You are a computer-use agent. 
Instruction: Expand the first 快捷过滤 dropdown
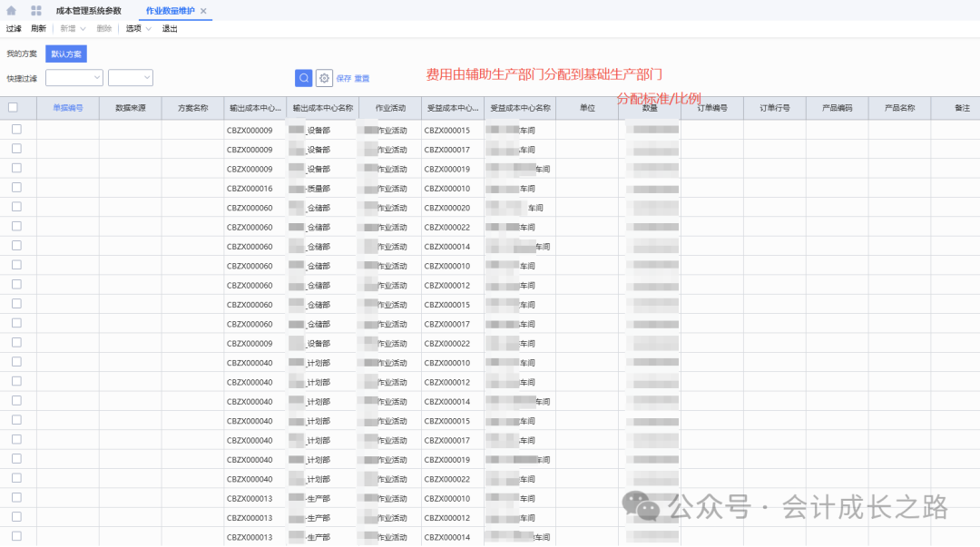pyautogui.click(x=74, y=78)
